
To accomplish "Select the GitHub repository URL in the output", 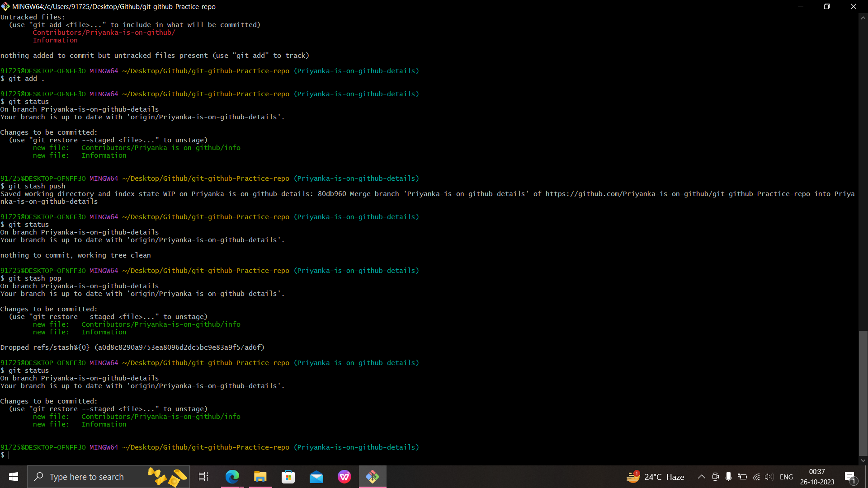I will point(678,193).
